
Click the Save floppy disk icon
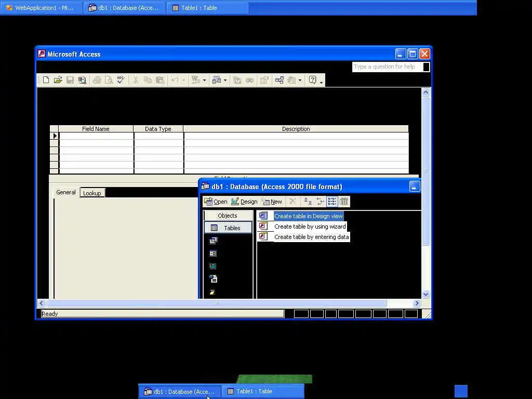coord(70,80)
